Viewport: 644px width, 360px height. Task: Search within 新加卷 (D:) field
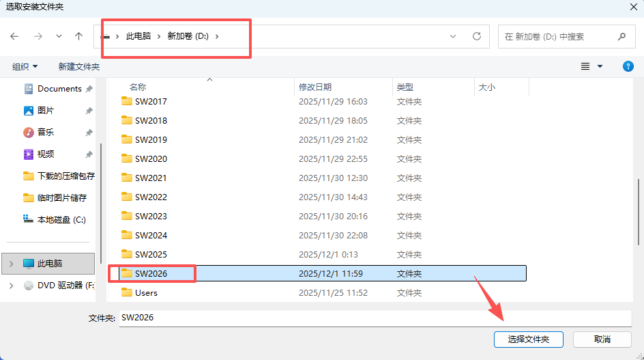pos(566,37)
